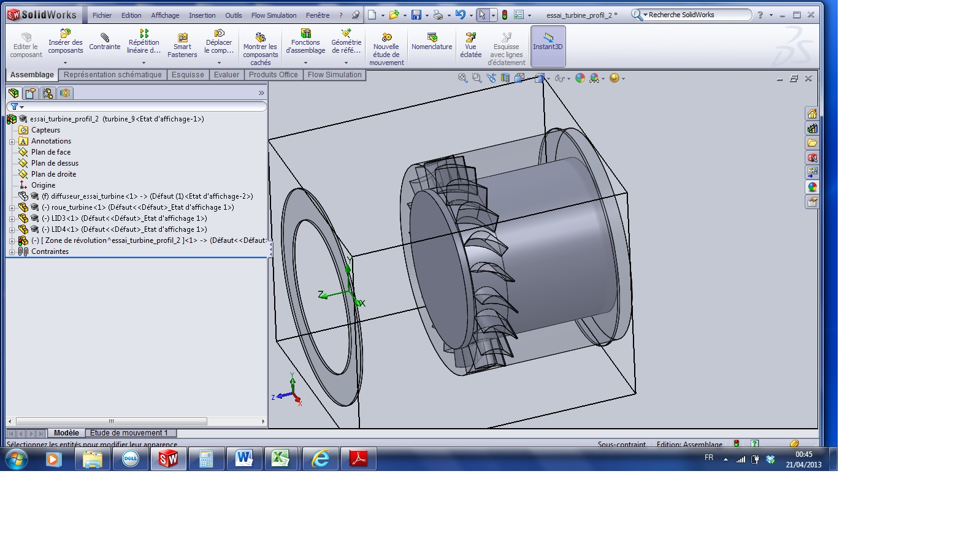Open dropdown under Fonctions d'assemblage
The width and height of the screenshot is (980, 552).
(305, 63)
